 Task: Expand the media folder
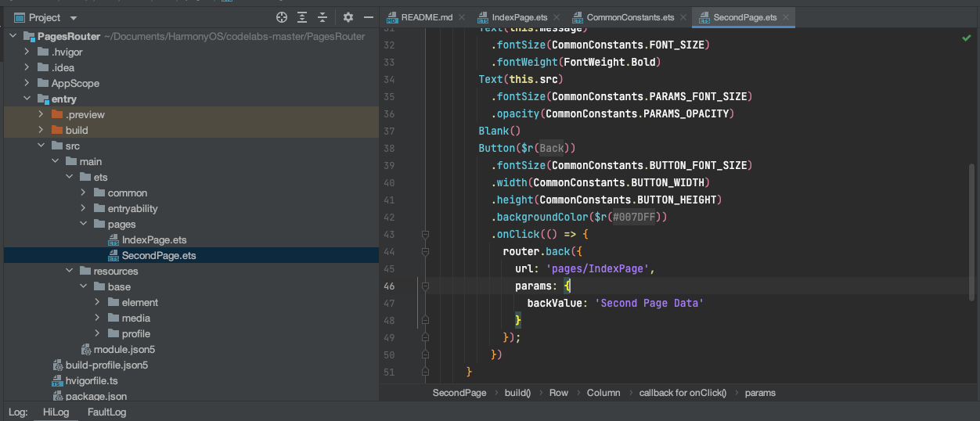(x=98, y=318)
